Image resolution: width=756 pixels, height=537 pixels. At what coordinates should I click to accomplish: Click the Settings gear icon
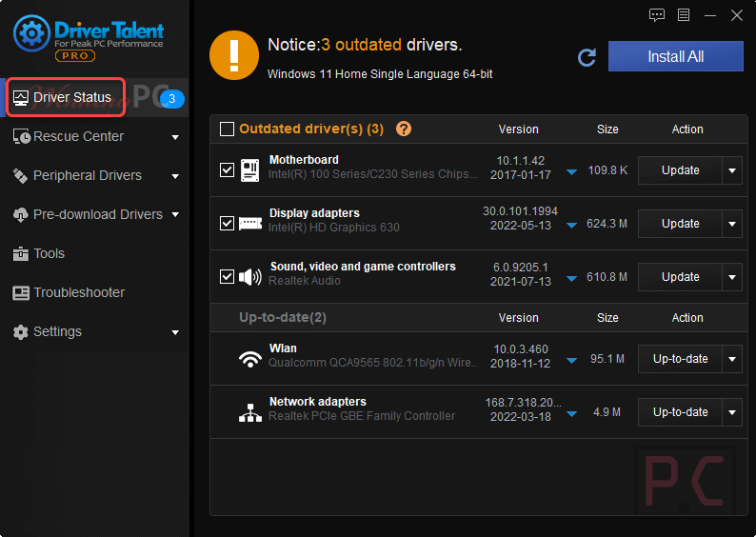[21, 332]
